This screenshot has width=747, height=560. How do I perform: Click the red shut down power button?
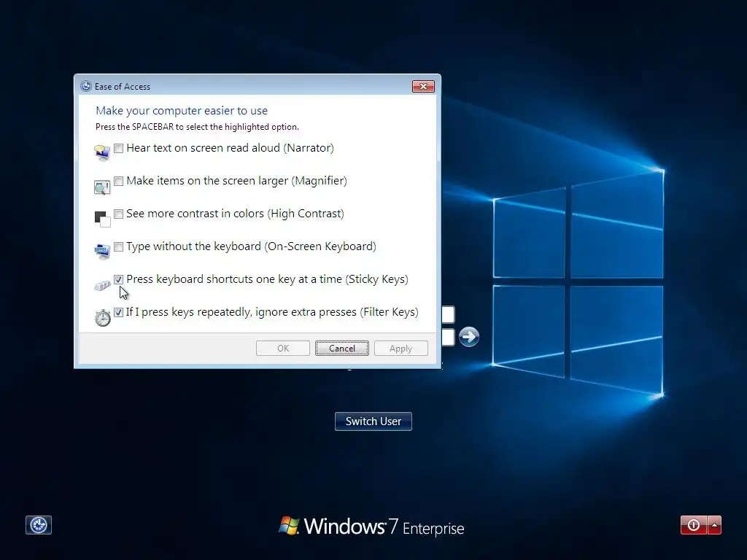click(694, 525)
